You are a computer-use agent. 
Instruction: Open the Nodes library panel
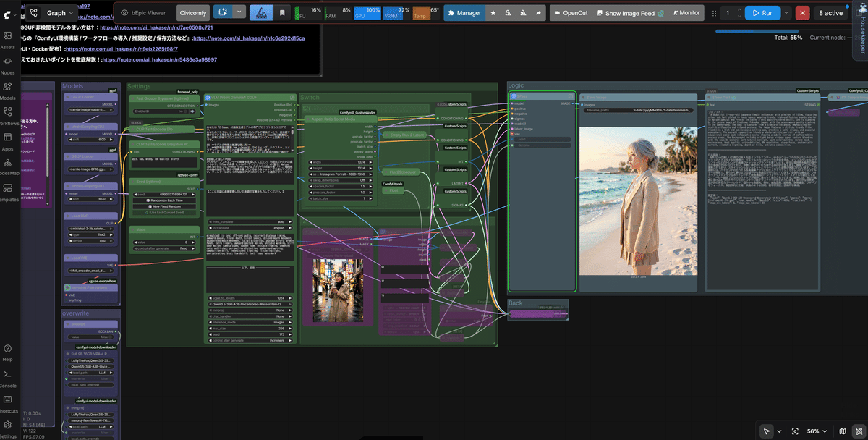click(8, 65)
